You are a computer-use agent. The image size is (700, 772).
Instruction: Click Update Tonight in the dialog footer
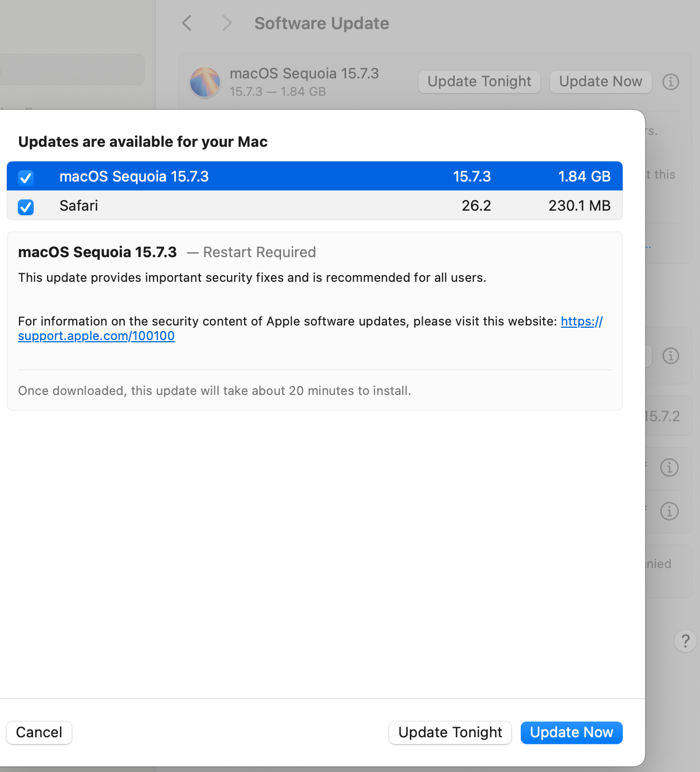pos(450,732)
